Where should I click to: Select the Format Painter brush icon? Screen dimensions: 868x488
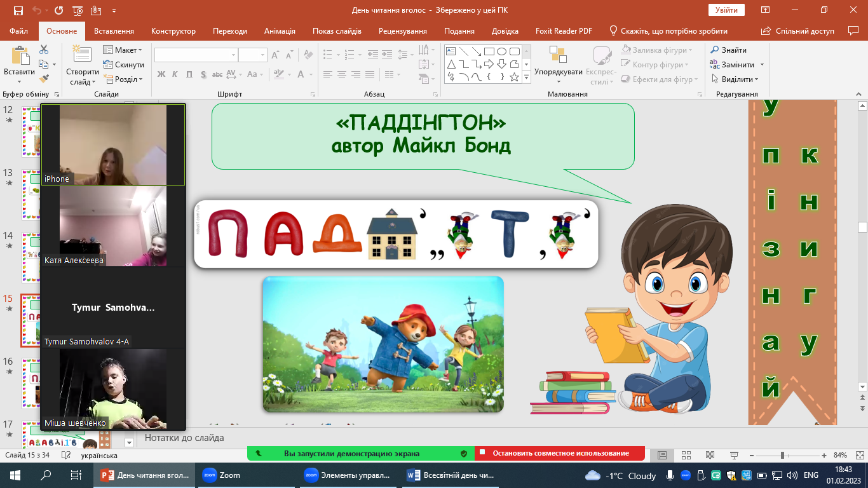pyautogui.click(x=44, y=79)
